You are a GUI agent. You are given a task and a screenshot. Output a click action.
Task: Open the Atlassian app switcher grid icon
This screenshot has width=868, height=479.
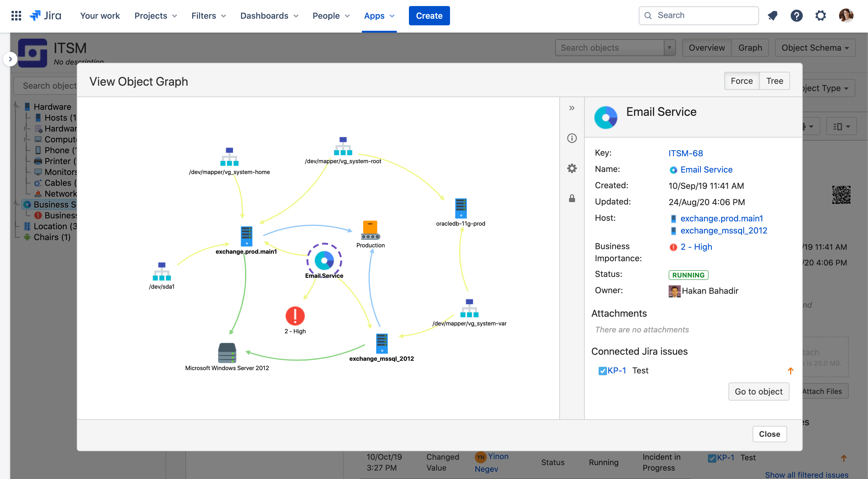pos(16,15)
